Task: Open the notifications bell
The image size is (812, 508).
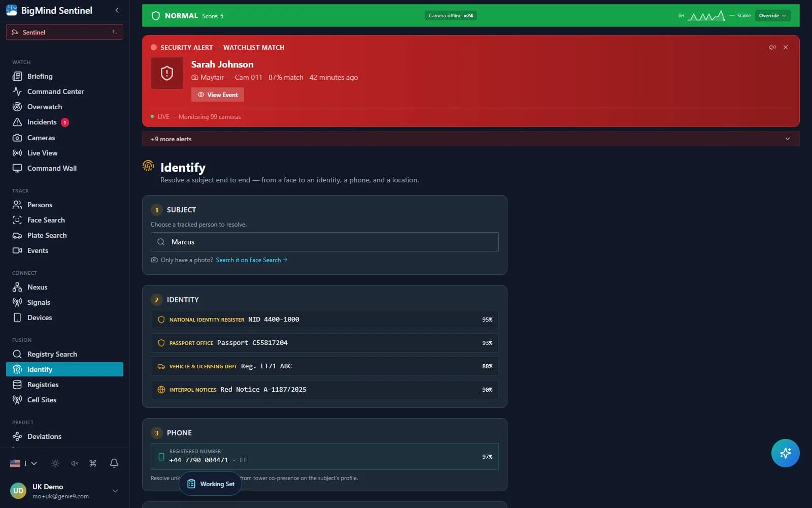Action: [114, 463]
